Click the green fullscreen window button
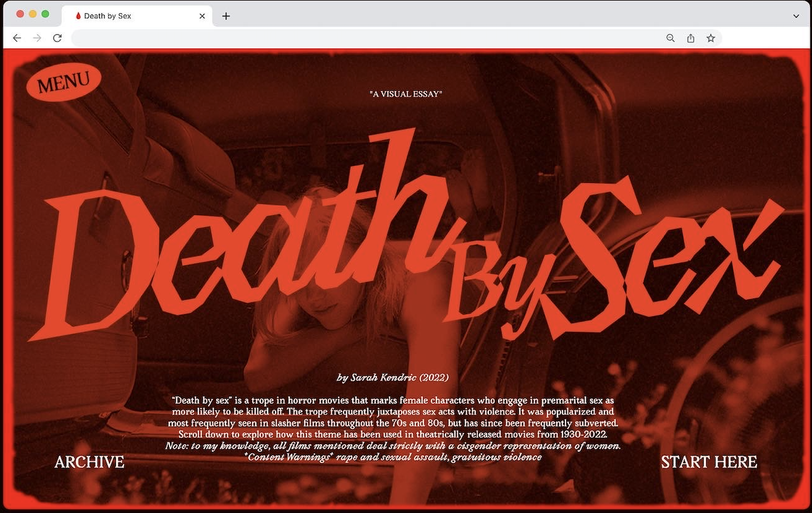 coord(45,14)
